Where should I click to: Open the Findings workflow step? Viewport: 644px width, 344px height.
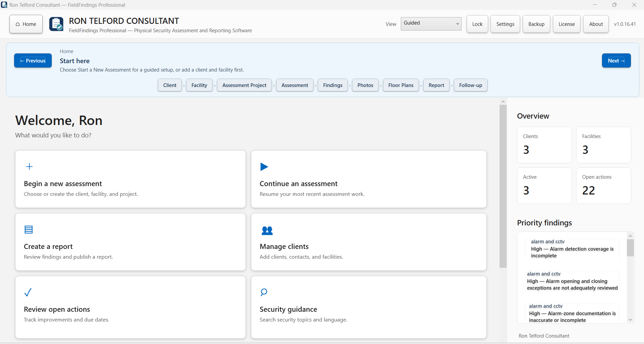[333, 85]
